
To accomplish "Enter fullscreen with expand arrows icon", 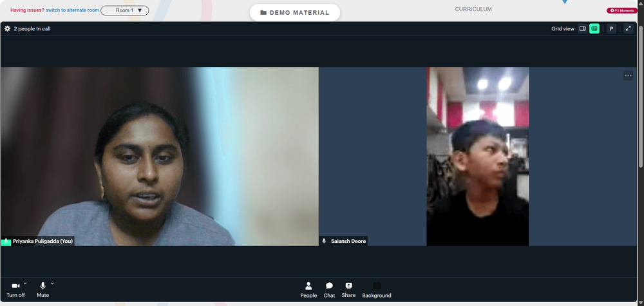I will [628, 28].
